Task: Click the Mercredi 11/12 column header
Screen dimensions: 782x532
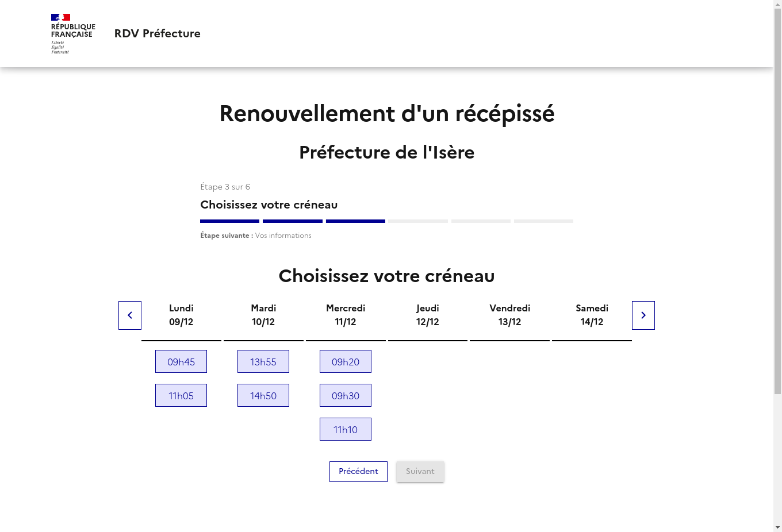Action: tap(346, 315)
